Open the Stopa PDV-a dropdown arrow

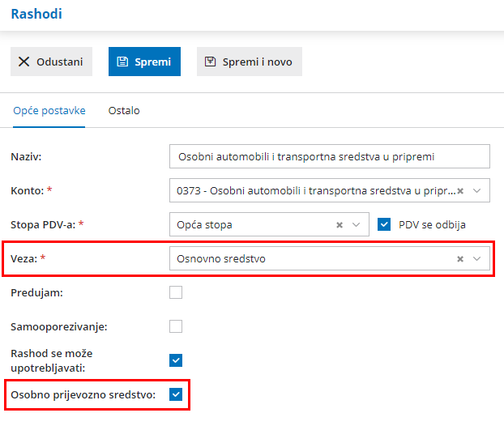[357, 225]
